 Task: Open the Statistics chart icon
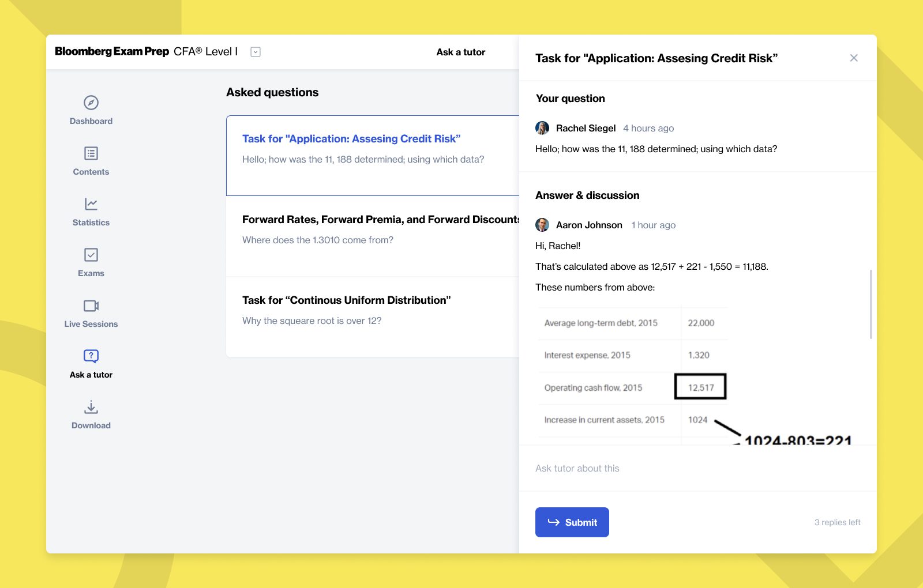coord(91,204)
